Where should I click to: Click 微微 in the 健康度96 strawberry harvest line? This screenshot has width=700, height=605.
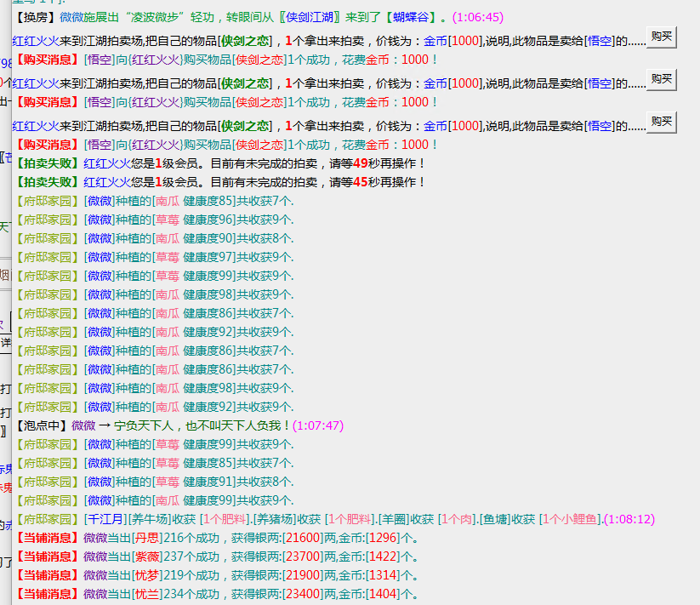point(100,220)
